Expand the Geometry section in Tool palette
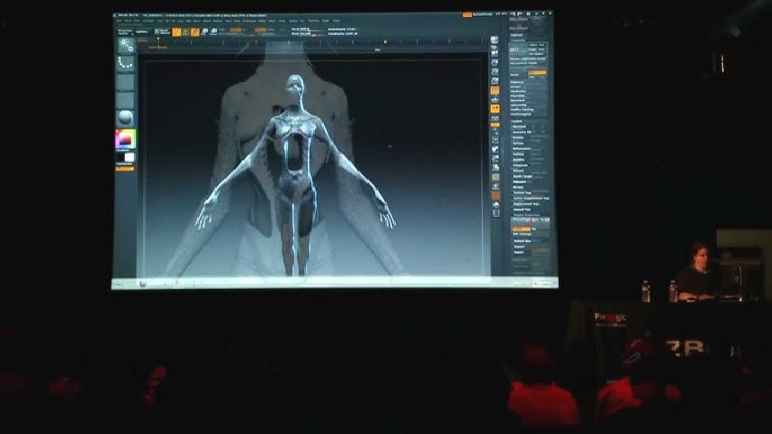772x434 pixels. (x=523, y=125)
